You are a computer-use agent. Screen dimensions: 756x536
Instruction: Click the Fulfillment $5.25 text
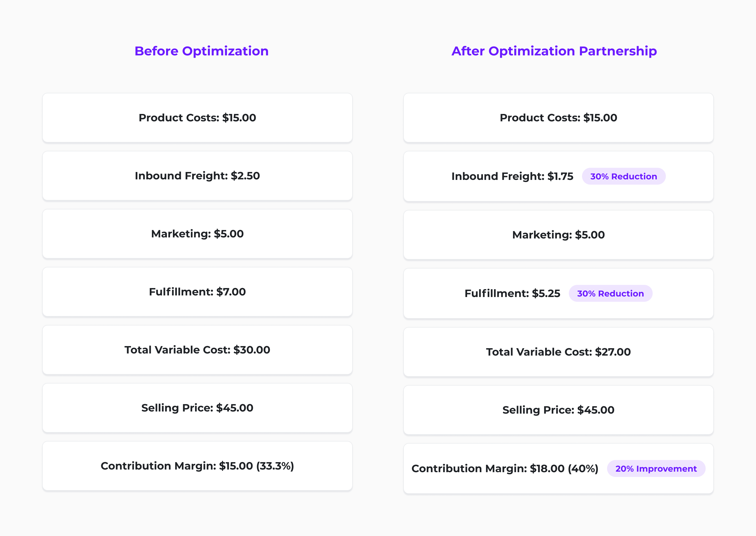pos(512,293)
